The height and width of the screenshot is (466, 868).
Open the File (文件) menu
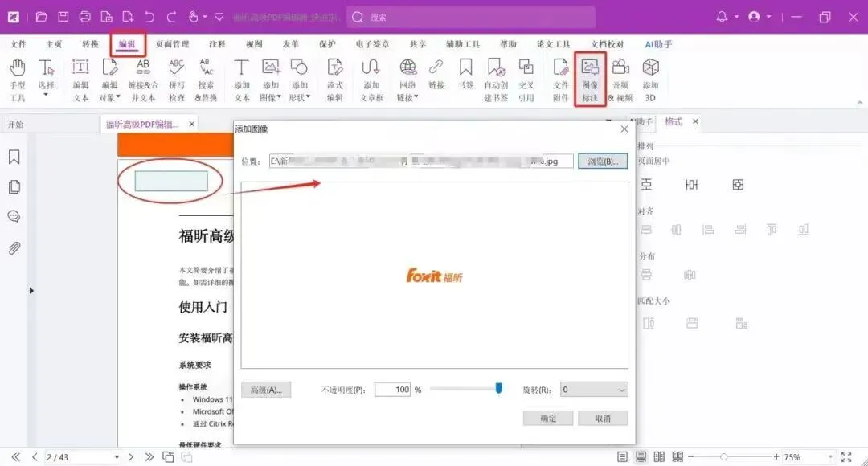coord(18,43)
